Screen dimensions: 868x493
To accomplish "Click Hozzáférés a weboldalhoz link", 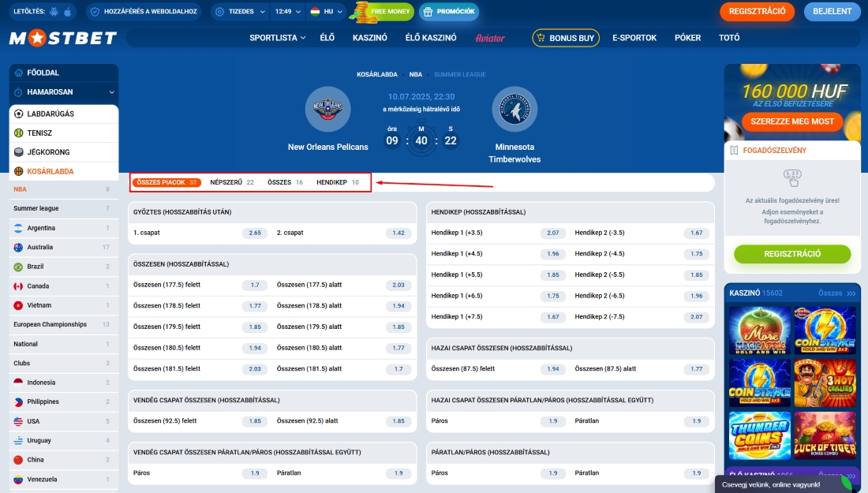I will [144, 12].
